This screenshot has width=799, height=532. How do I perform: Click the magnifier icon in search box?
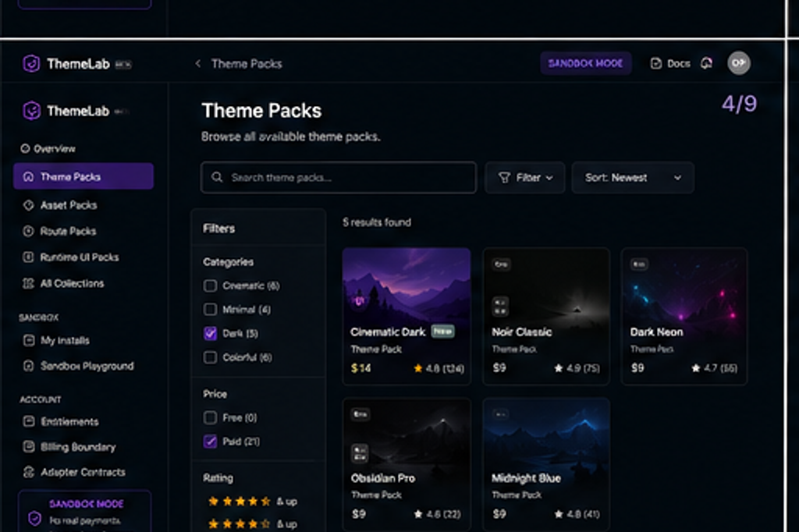[217, 177]
